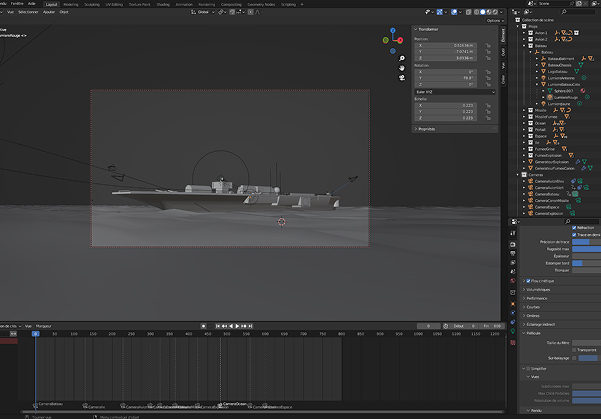Toggle the Tracé en demi checkbox
This screenshot has height=419, width=601.
pyautogui.click(x=574, y=235)
